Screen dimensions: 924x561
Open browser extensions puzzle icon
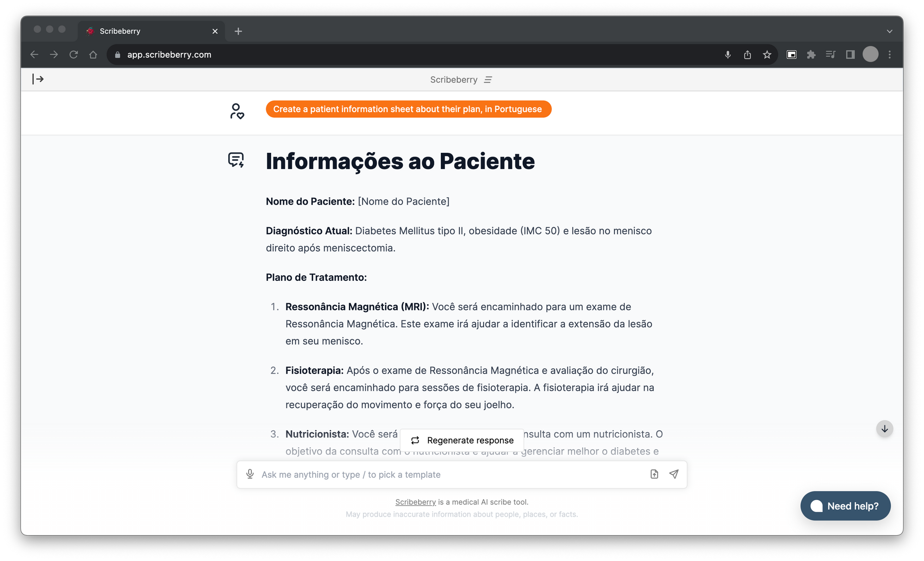[x=811, y=54]
